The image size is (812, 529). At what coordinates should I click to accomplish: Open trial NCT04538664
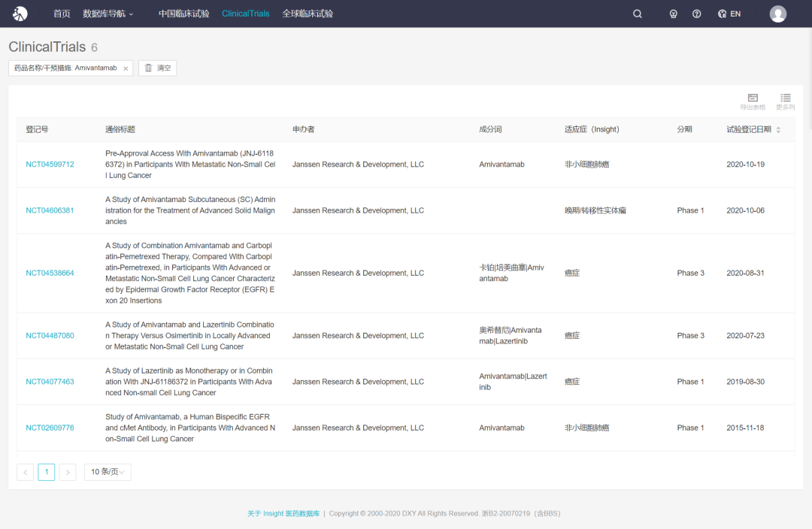[50, 274]
